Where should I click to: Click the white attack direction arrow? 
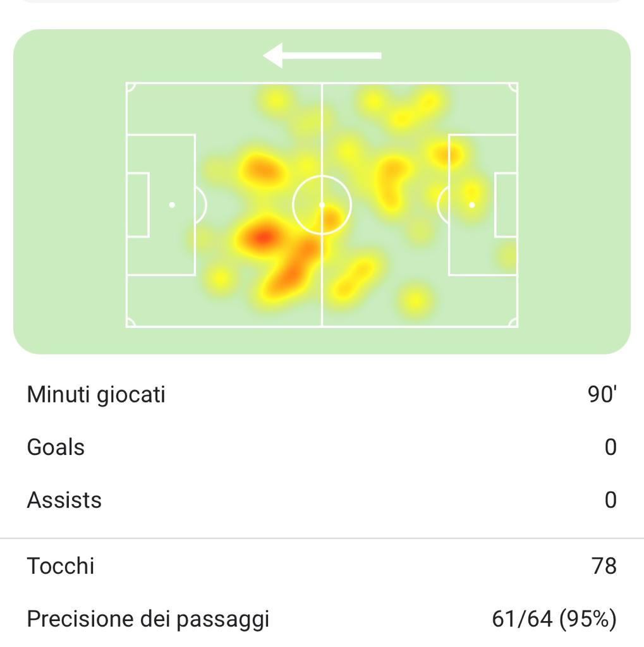[x=322, y=56]
